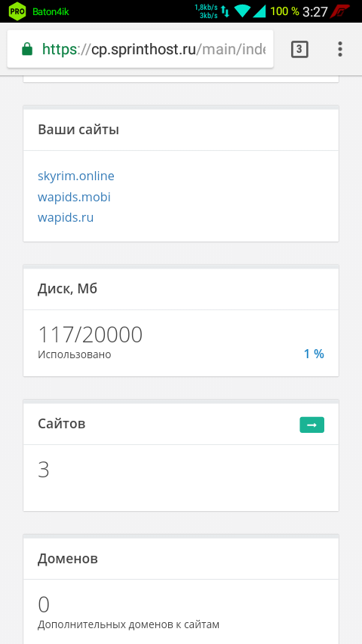Click the green arrow button in Сайтов
Image resolution: width=362 pixels, height=644 pixels.
(x=312, y=425)
